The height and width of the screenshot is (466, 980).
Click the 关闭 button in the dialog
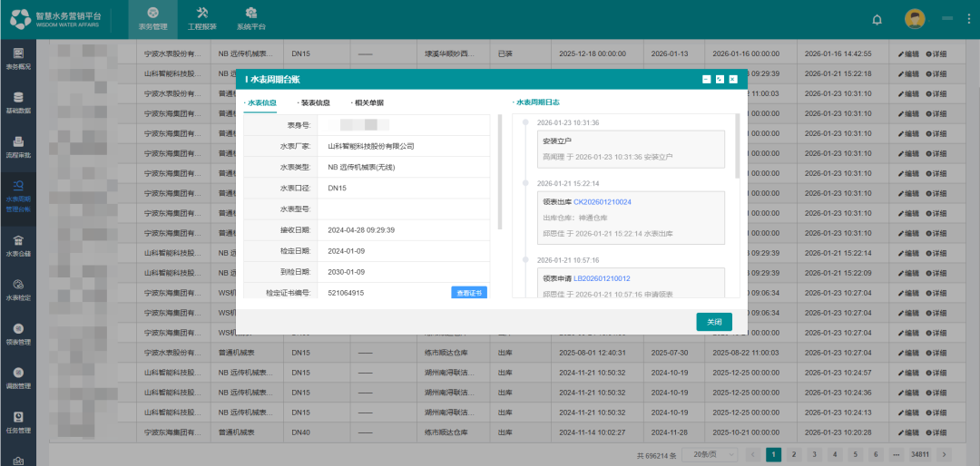point(714,322)
